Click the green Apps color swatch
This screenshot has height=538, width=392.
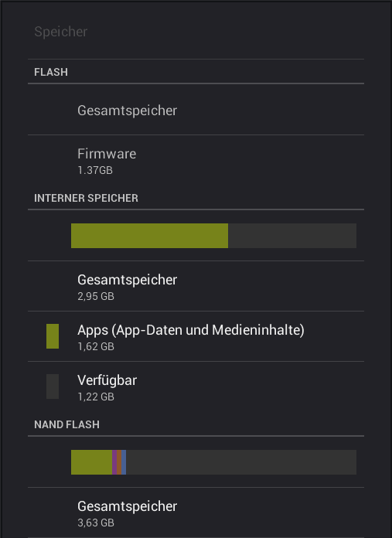[x=53, y=336]
